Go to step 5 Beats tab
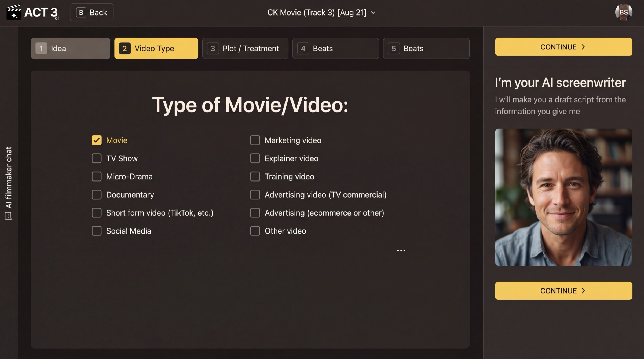 coord(426,48)
